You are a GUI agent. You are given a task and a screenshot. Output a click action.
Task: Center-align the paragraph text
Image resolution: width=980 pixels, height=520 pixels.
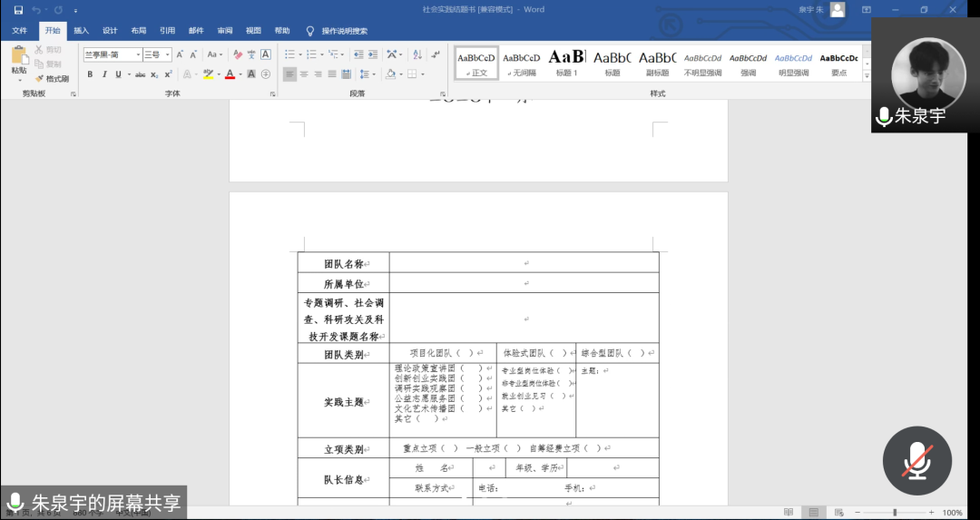304,74
